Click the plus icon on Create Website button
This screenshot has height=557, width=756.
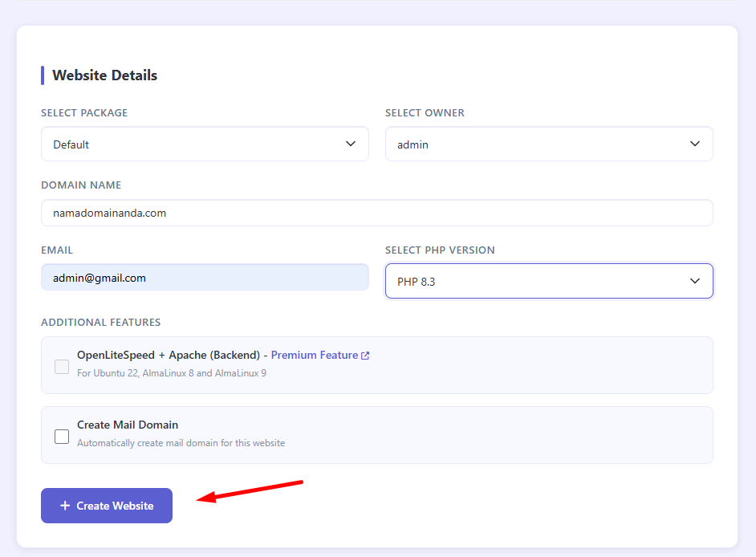tap(65, 506)
